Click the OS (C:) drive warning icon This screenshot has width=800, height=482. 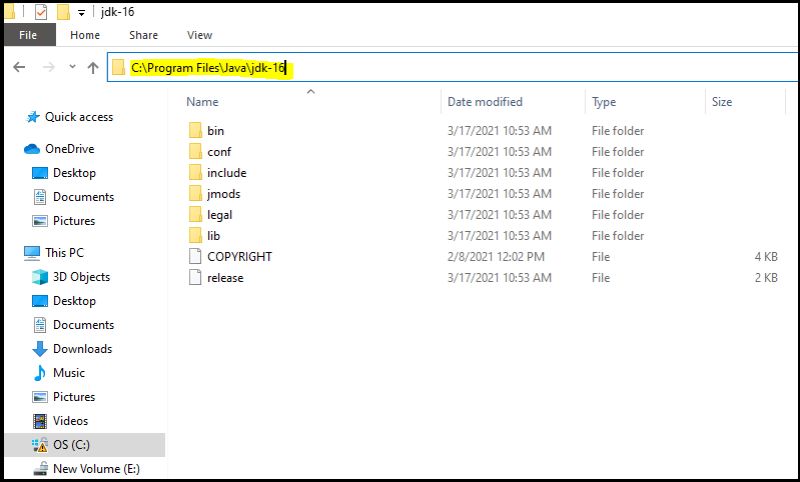(40, 445)
